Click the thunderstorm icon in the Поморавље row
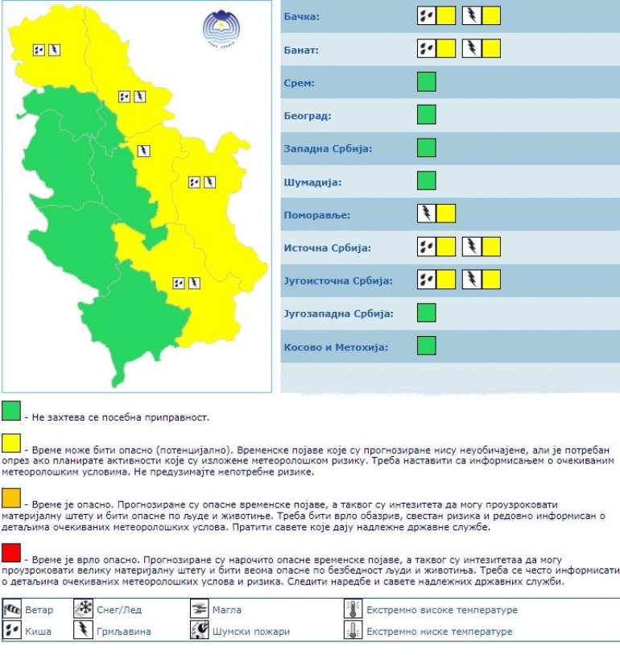The height and width of the screenshot is (672, 620). click(x=427, y=214)
